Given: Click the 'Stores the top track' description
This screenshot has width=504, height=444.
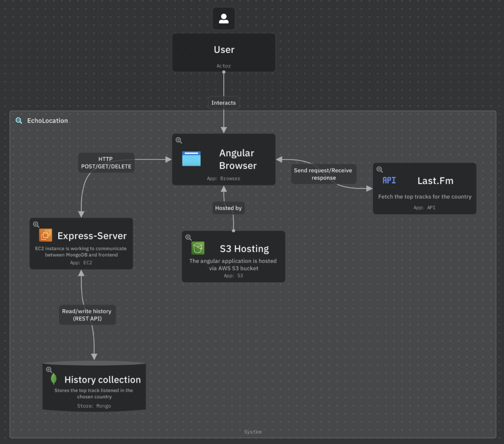Looking at the screenshot, I should (x=94, y=394).
